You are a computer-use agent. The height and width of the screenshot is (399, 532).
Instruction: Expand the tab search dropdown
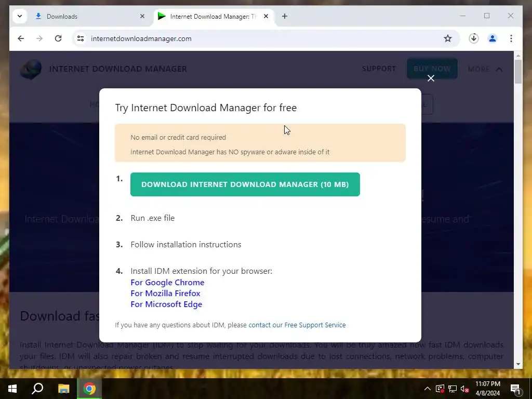point(20,16)
